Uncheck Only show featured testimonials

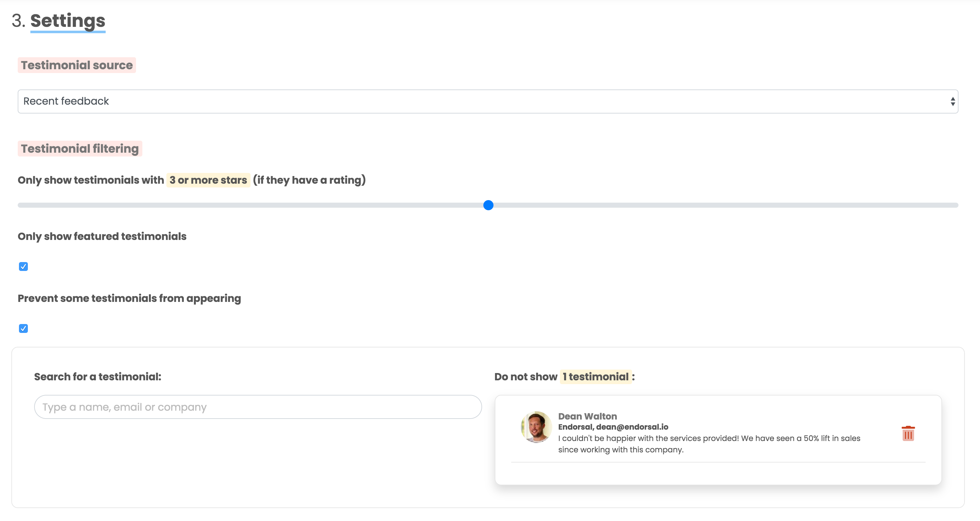pyautogui.click(x=23, y=266)
